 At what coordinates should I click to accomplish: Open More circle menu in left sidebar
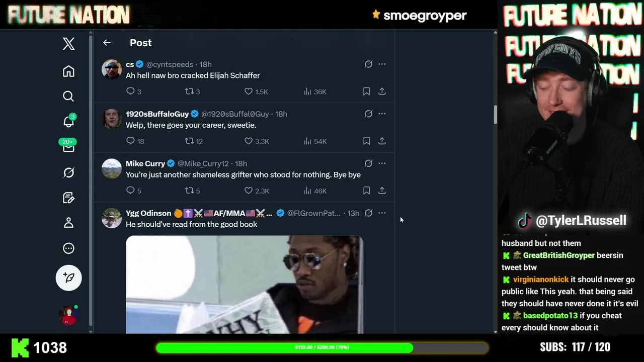(68, 248)
